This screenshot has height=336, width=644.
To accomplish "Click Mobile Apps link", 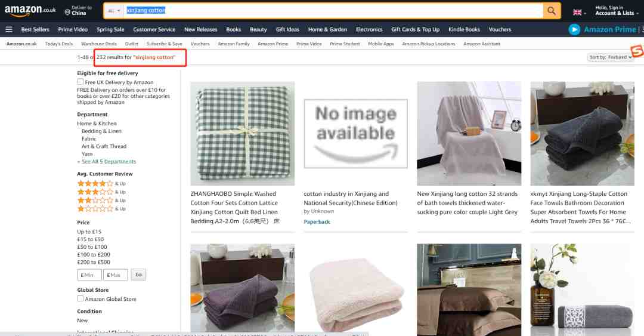I will [x=380, y=44].
